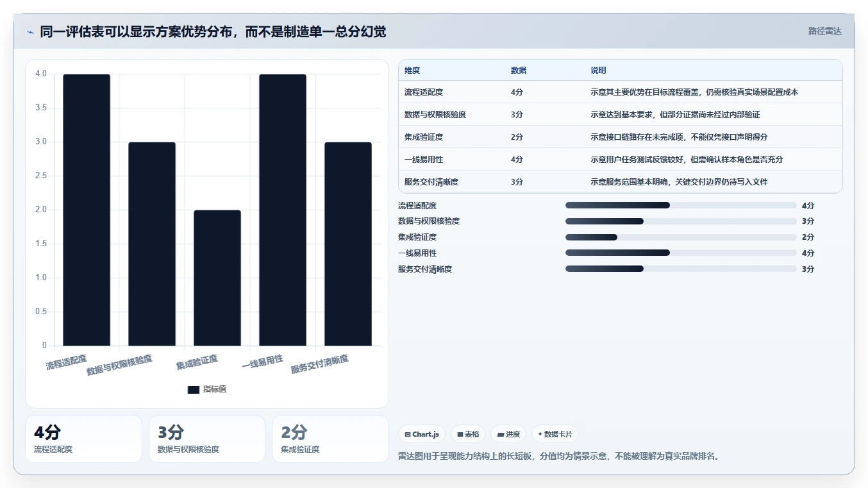868x488 pixels.
Task: Select the 流程适配度 table row name
Action: click(424, 92)
